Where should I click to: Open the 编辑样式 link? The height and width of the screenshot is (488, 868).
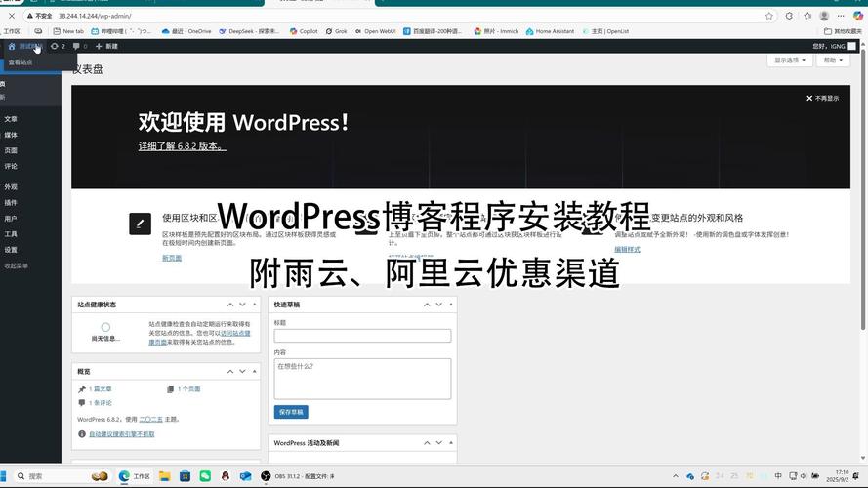tap(627, 250)
